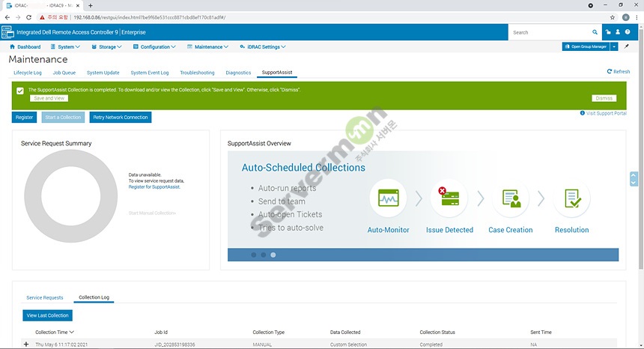
Task: Open the Storage dropdown menu
Action: tap(107, 46)
